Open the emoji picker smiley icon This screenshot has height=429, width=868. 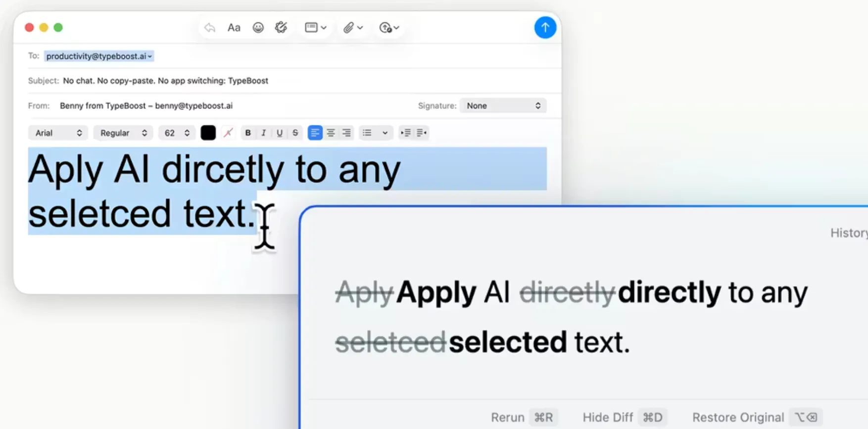point(258,28)
